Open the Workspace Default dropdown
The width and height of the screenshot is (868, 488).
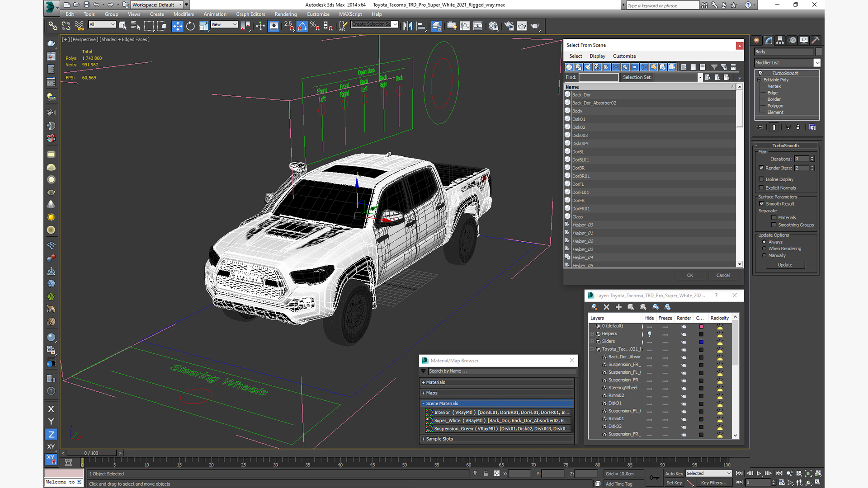pyautogui.click(x=180, y=5)
